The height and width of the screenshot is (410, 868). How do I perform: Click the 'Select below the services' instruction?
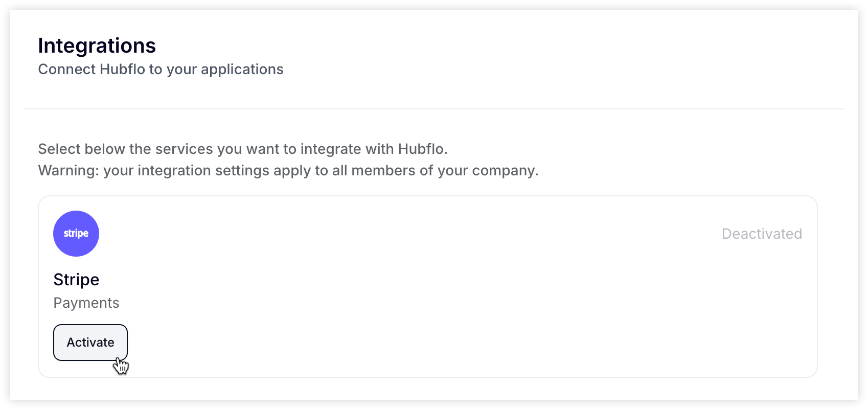(x=243, y=149)
